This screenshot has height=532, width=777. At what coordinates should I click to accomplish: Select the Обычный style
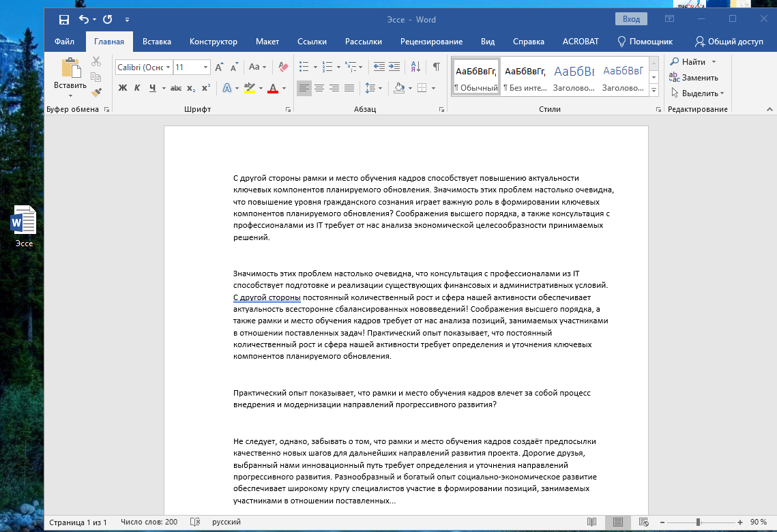pos(476,76)
